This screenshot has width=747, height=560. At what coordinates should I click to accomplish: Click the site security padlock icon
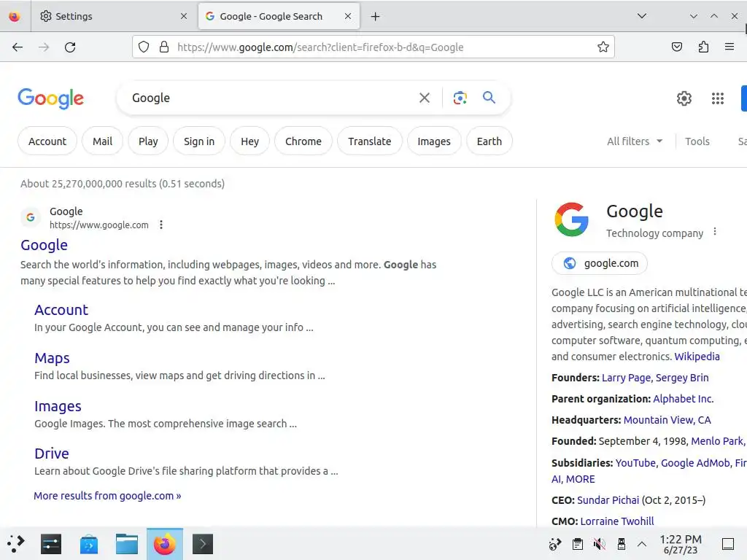point(164,47)
